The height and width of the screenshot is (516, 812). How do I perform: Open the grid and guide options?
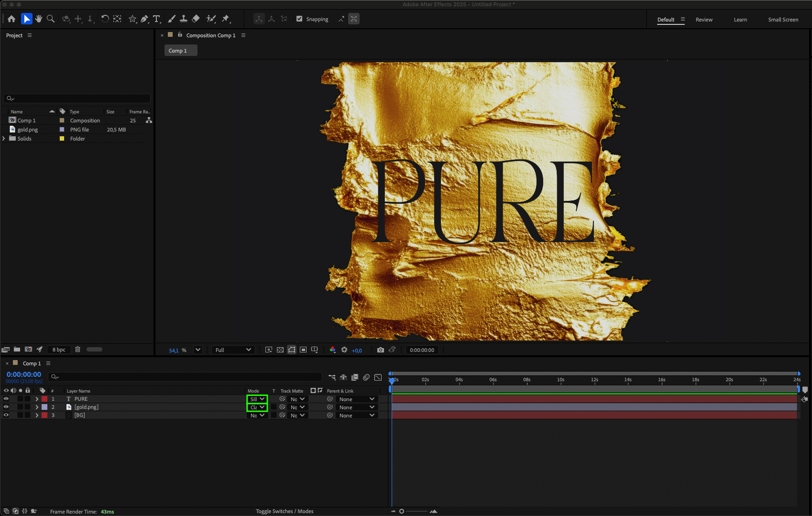pos(315,350)
